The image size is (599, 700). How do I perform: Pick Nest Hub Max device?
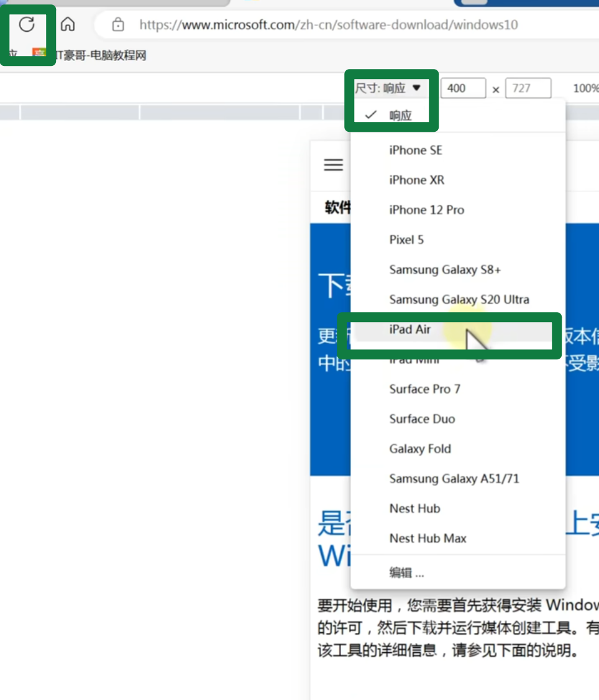pyautogui.click(x=458, y=538)
